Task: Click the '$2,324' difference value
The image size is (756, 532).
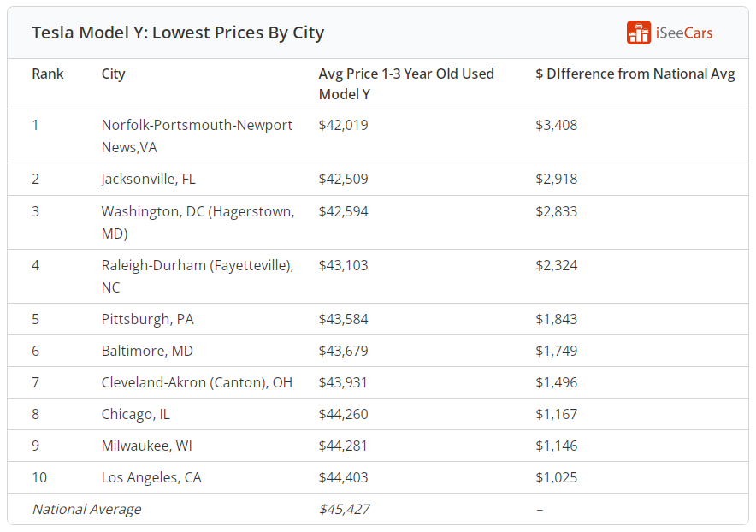Action: pos(557,266)
